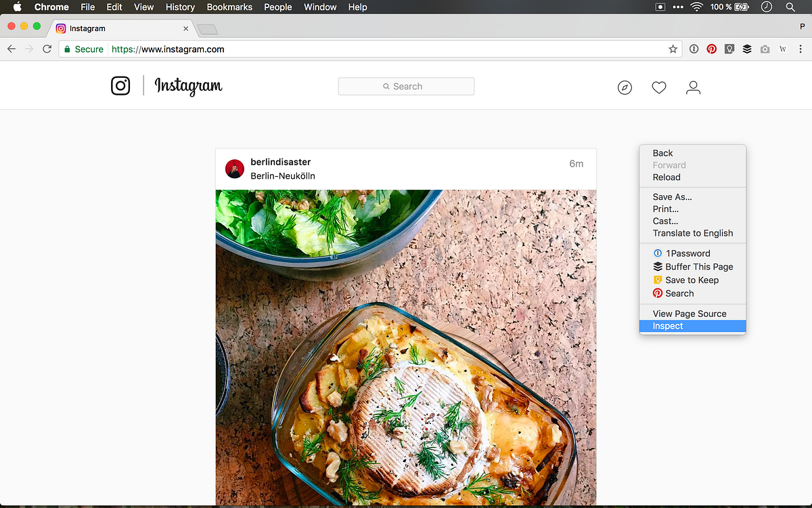The width and height of the screenshot is (812, 508).
Task: Open the Chrome application menu
Action: pyautogui.click(x=51, y=7)
